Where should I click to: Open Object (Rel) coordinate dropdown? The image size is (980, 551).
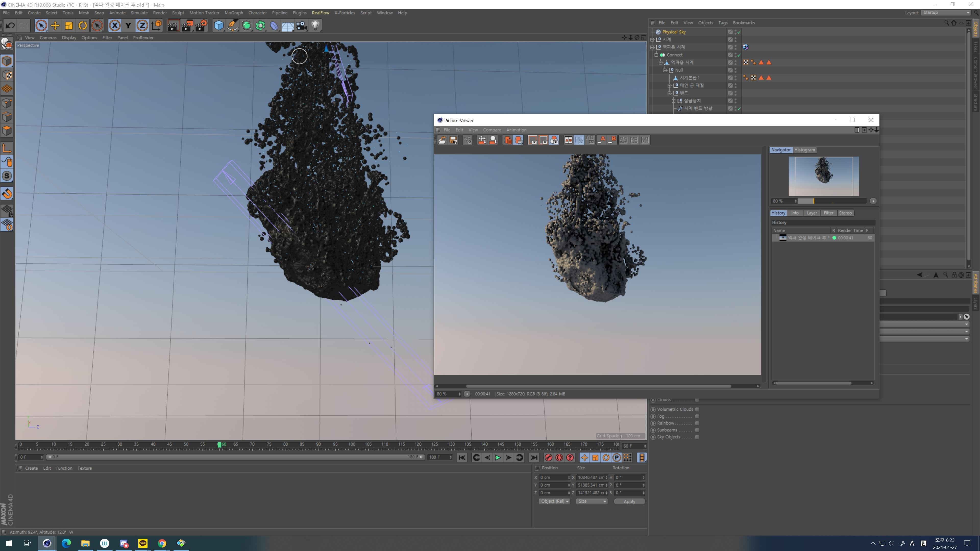(x=554, y=502)
